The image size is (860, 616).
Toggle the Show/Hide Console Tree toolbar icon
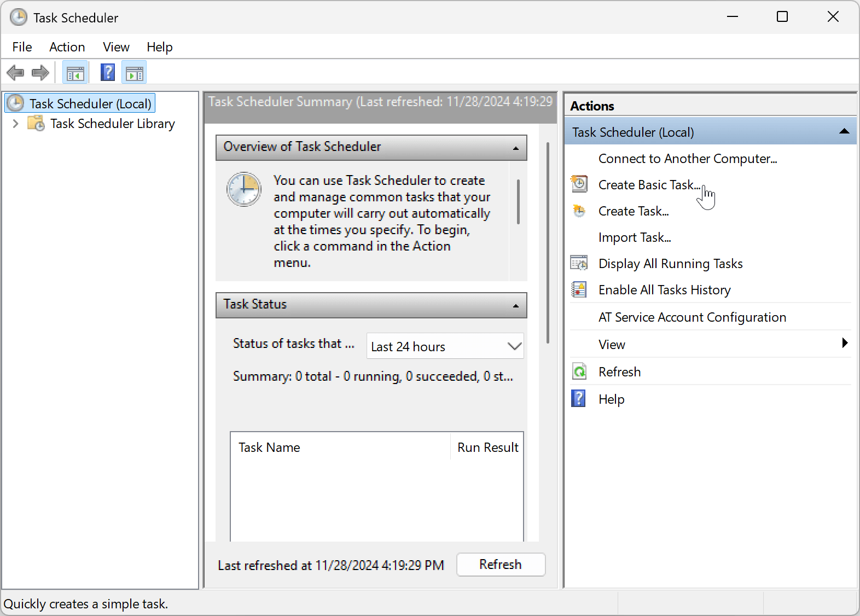pyautogui.click(x=75, y=72)
